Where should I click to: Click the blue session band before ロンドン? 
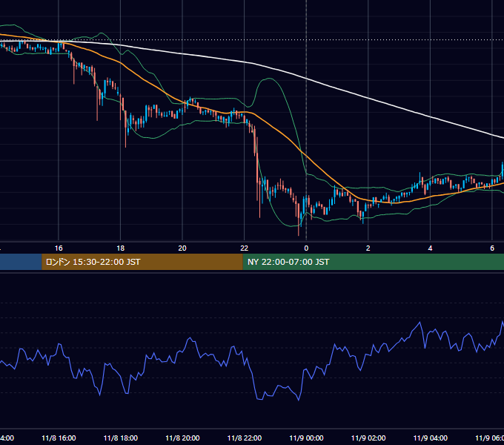click(x=21, y=262)
